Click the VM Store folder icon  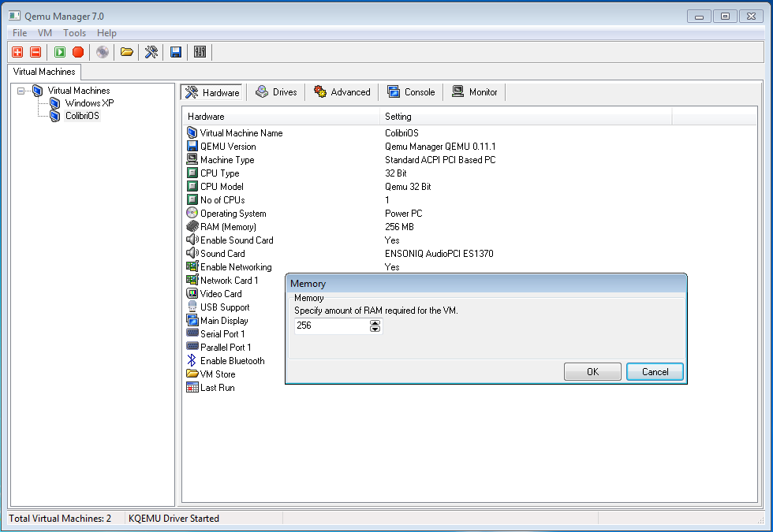coord(192,374)
